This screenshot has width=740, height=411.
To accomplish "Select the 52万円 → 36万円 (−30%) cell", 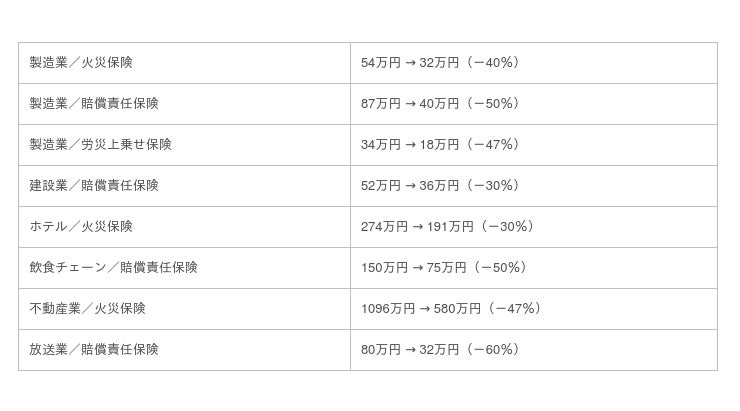I will click(x=534, y=186).
